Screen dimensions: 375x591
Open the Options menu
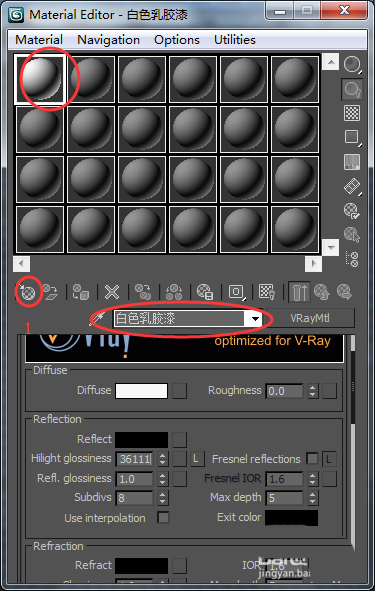[177, 40]
